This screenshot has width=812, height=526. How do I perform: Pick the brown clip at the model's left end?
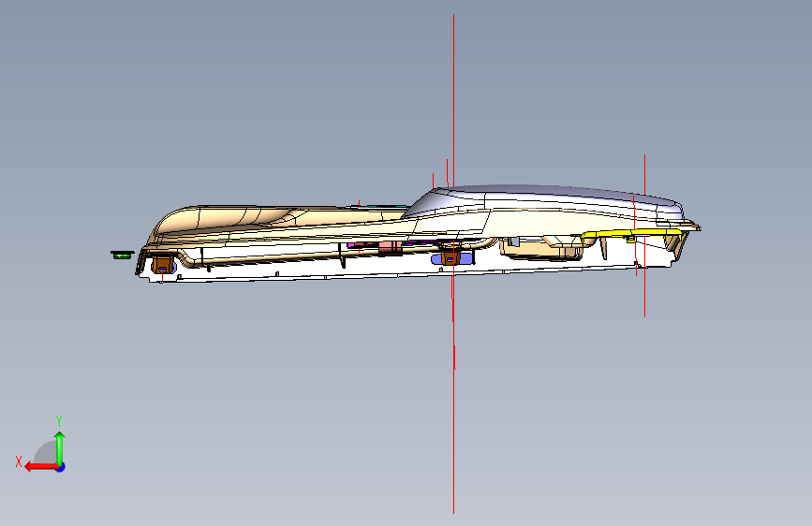point(163,264)
